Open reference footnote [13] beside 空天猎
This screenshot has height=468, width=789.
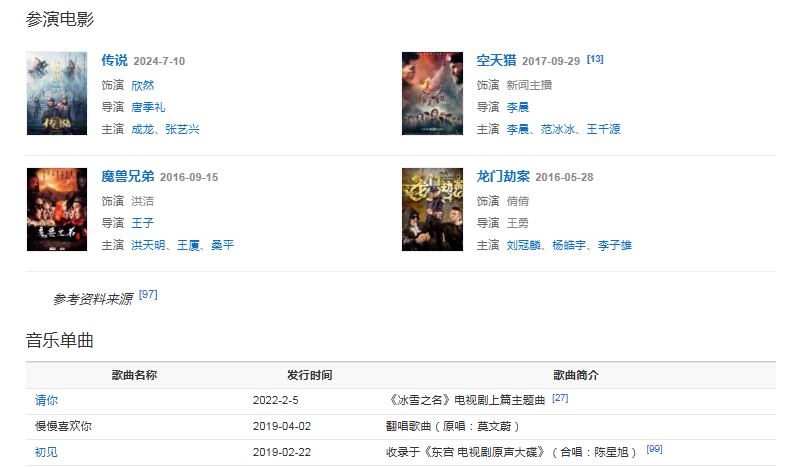[595, 59]
